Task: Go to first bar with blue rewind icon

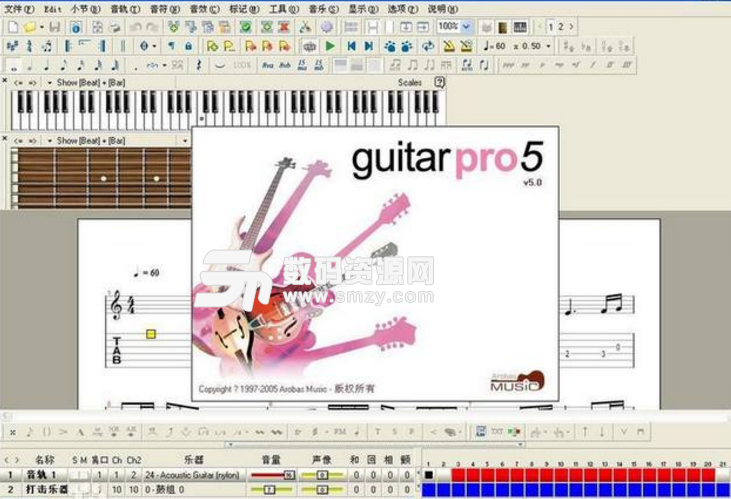Action: 352,46
